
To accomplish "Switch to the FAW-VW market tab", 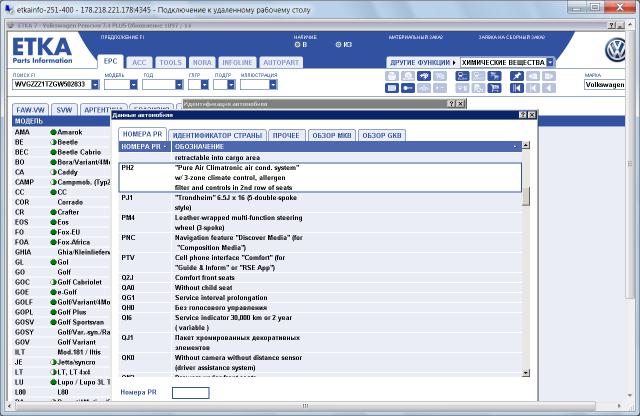I will tap(31, 110).
